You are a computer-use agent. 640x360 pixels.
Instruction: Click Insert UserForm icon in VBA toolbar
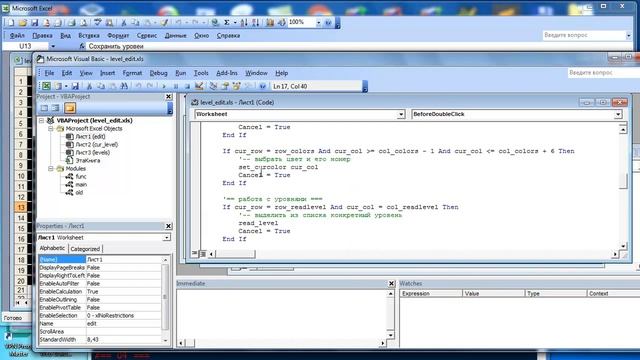coord(58,86)
